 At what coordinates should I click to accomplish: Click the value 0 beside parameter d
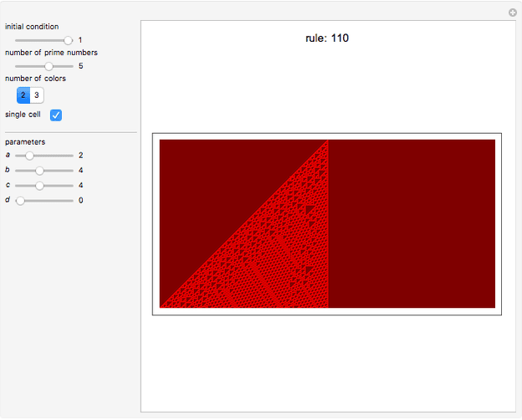click(x=80, y=200)
